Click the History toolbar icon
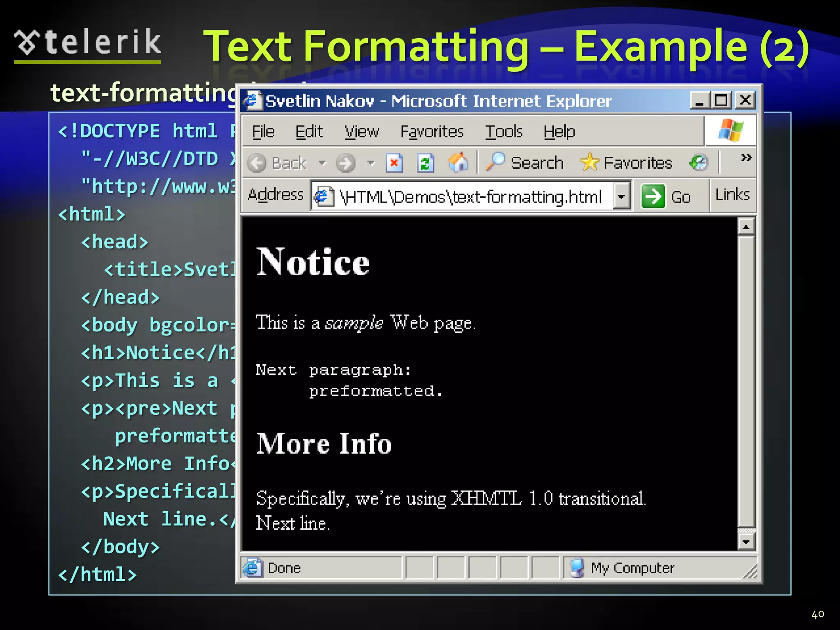The width and height of the screenshot is (840, 630). click(698, 163)
